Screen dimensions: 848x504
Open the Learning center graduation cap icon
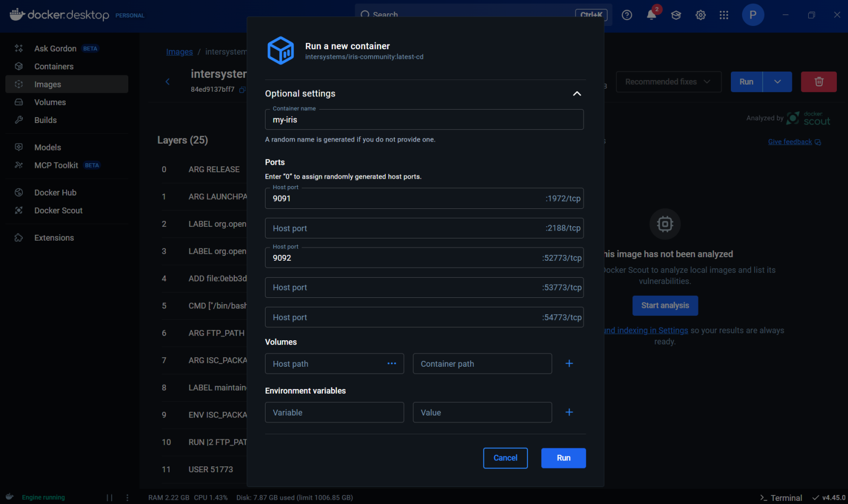676,15
